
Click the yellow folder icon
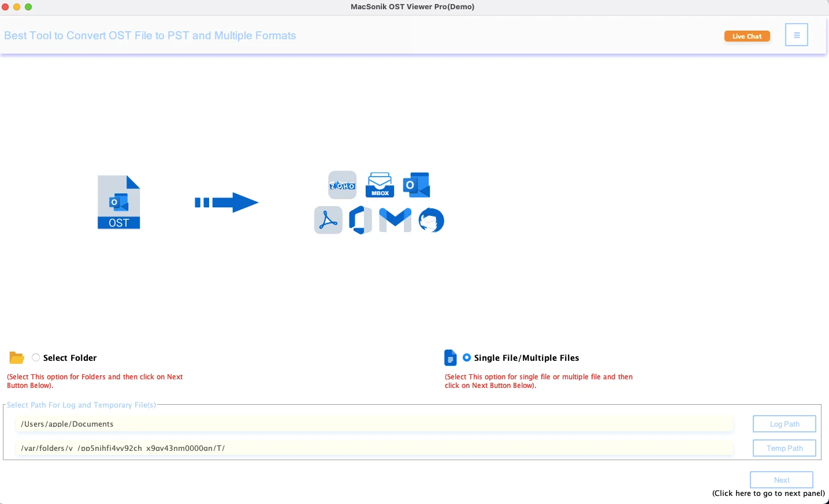tap(17, 358)
